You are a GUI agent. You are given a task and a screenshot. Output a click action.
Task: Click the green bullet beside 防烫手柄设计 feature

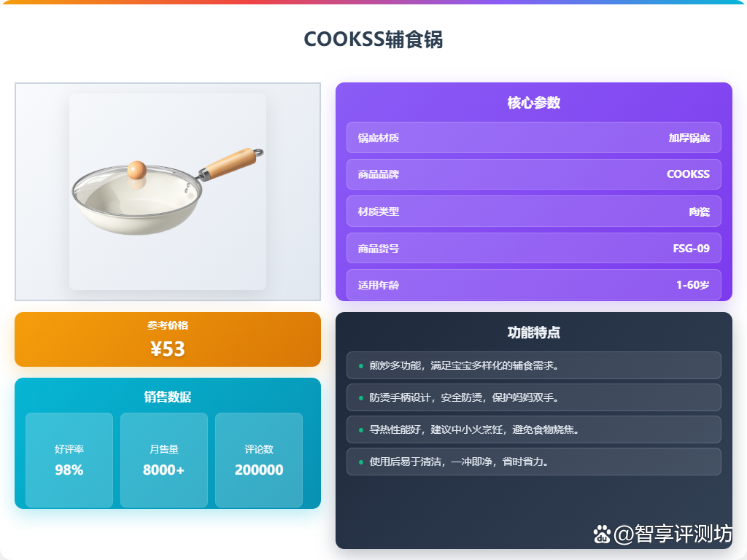point(360,397)
